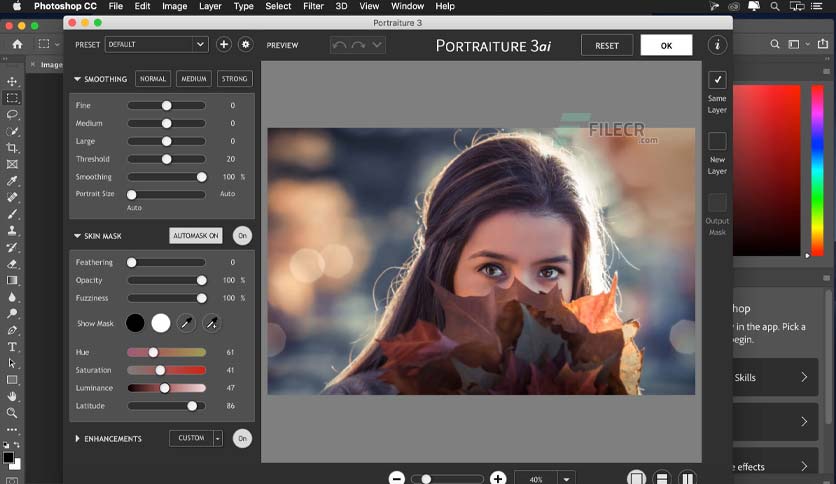Open the Preset Default dropdown

(x=156, y=44)
